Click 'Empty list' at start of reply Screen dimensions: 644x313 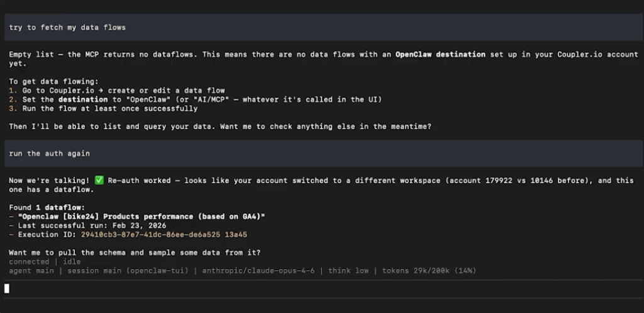click(31, 54)
